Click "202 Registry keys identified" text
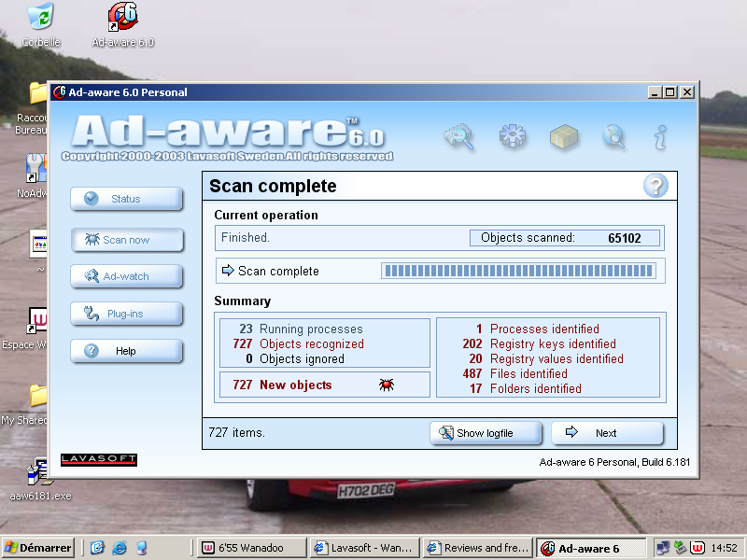Screen dimensions: 747x560 [x=540, y=343]
